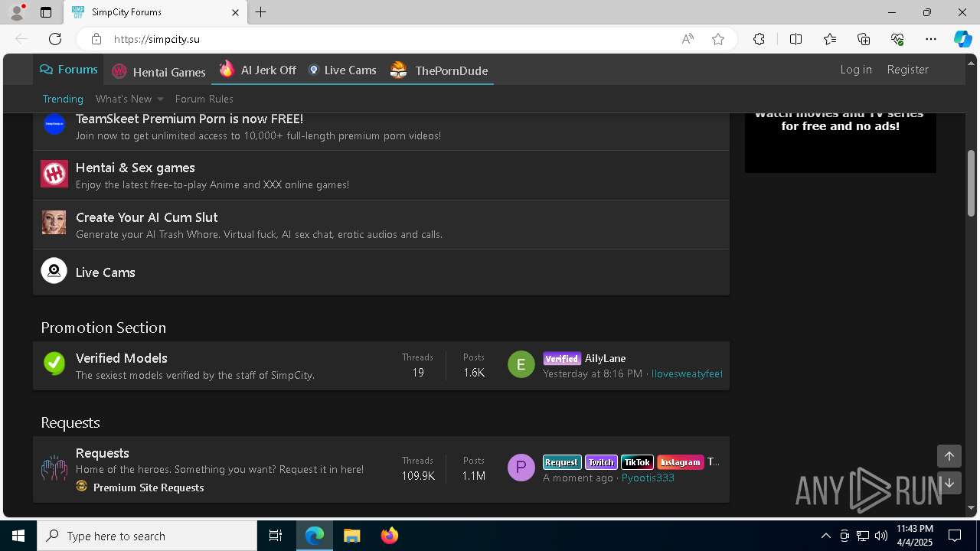Open the Requests forum title
This screenshot has height=551, width=980.
click(x=102, y=453)
